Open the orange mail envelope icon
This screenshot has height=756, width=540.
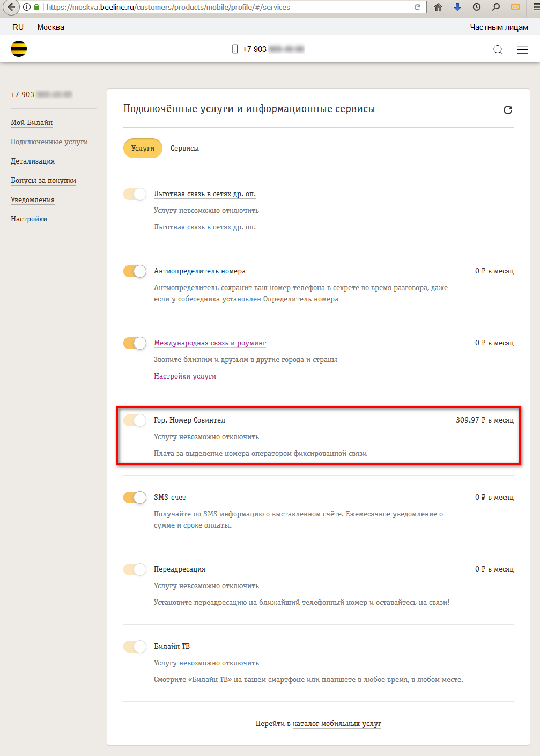point(515,7)
